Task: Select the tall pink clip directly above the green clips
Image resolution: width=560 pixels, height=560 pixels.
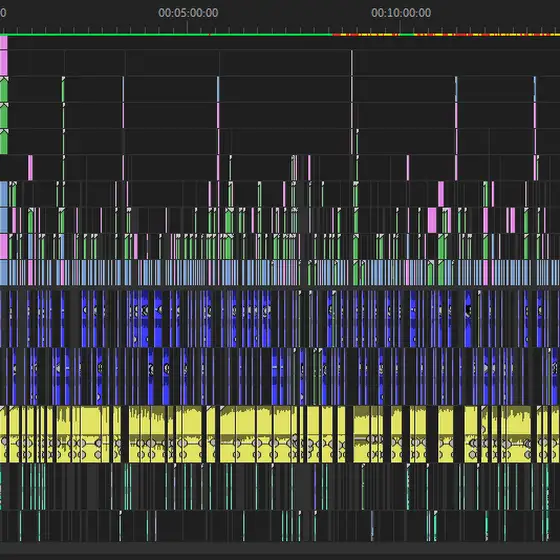Action: pyautogui.click(x=4, y=63)
